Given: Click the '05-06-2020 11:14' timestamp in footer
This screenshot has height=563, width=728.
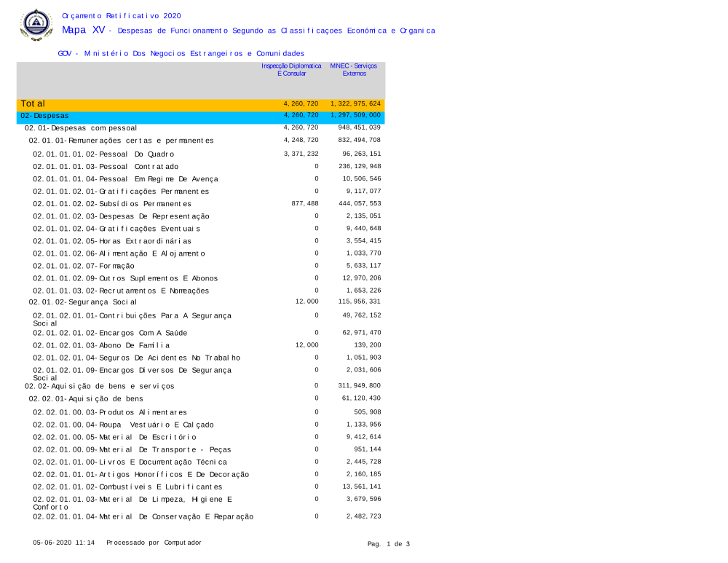Looking at the screenshot, I should point(64,543).
